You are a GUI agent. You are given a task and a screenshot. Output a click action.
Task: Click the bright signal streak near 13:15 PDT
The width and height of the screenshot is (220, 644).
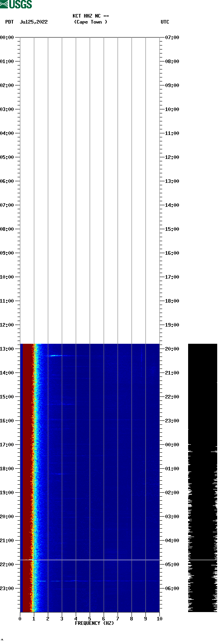55,355
